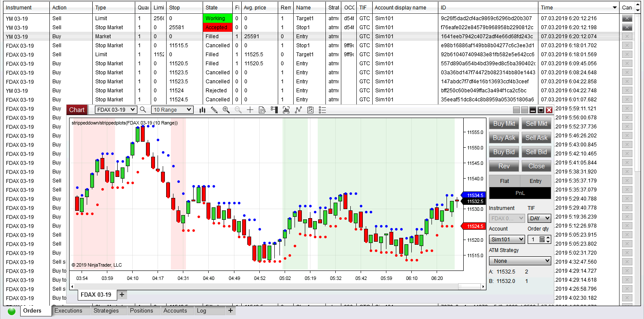
Task: Show the chart data box
Action: 262,110
